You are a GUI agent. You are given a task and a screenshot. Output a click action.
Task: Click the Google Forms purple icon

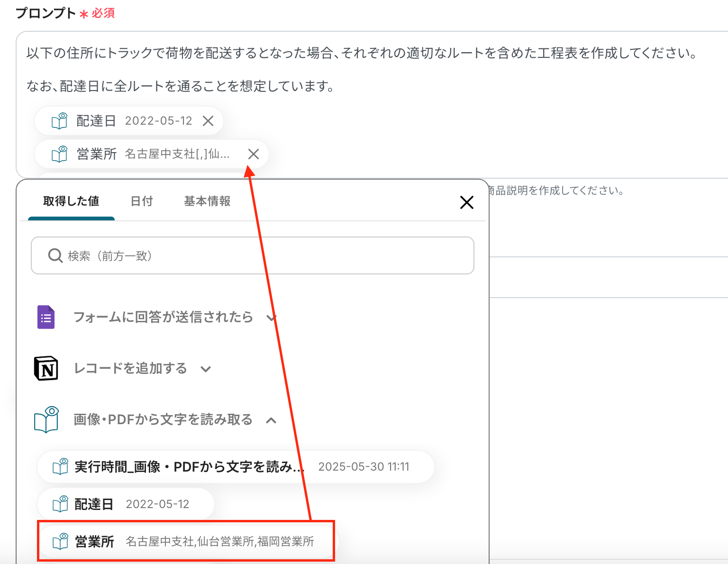click(x=46, y=317)
